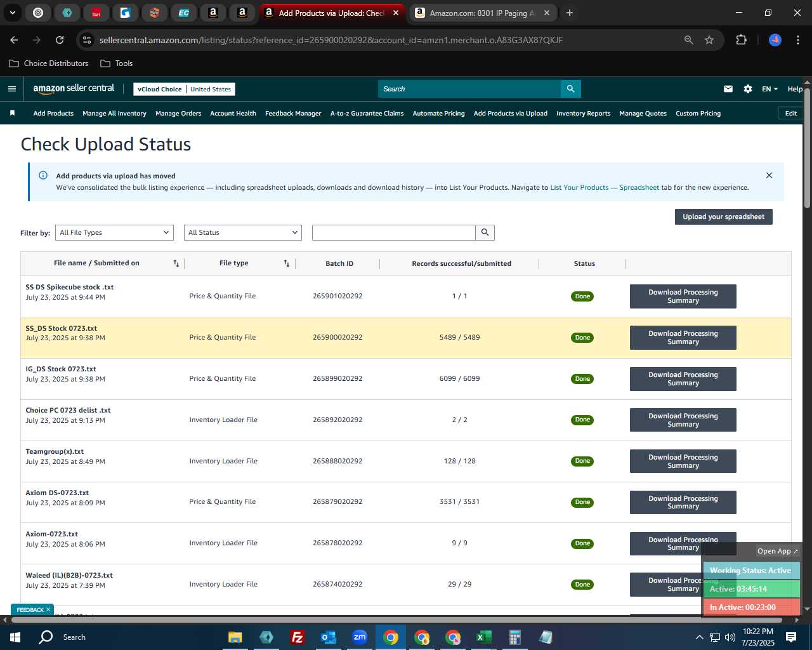Viewport: 812px width, 650px height.
Task: Open the vCloud Choice United States marketplace switcher
Action: (x=184, y=89)
